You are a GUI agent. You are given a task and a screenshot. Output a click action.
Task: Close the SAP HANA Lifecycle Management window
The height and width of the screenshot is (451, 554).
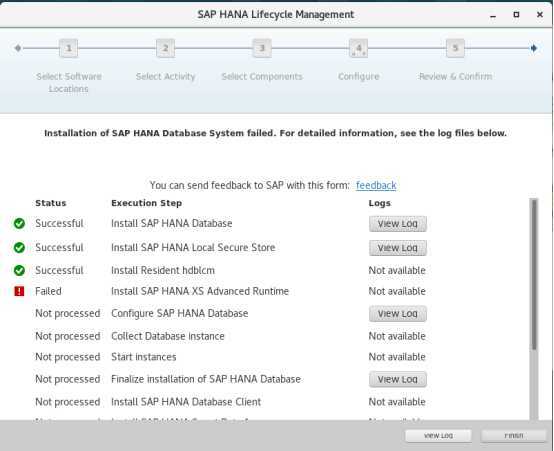[540, 14]
